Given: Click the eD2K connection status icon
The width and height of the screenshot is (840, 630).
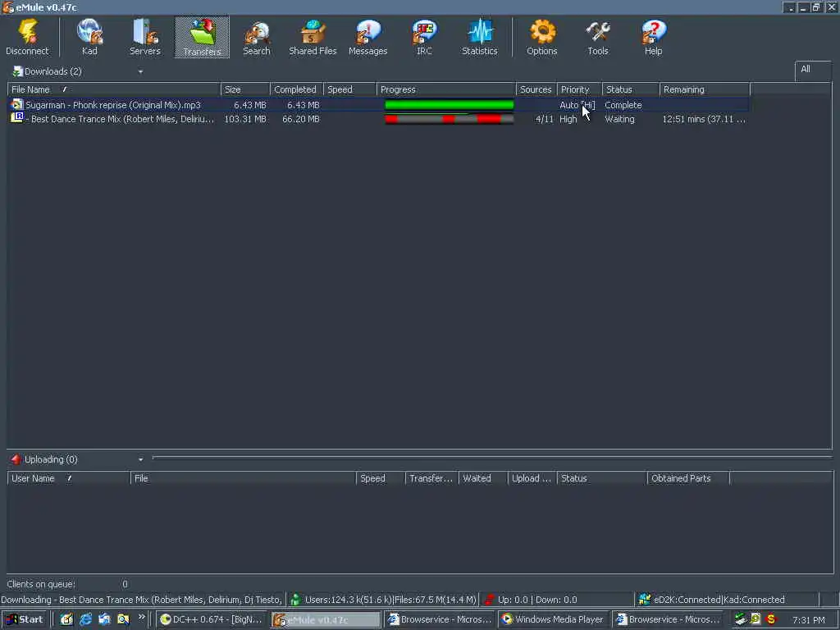Looking at the screenshot, I should coord(645,600).
